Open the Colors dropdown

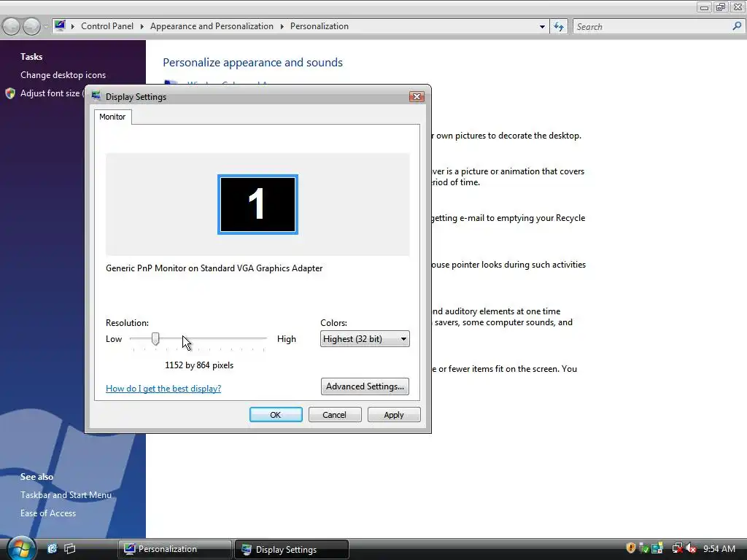[365, 339]
